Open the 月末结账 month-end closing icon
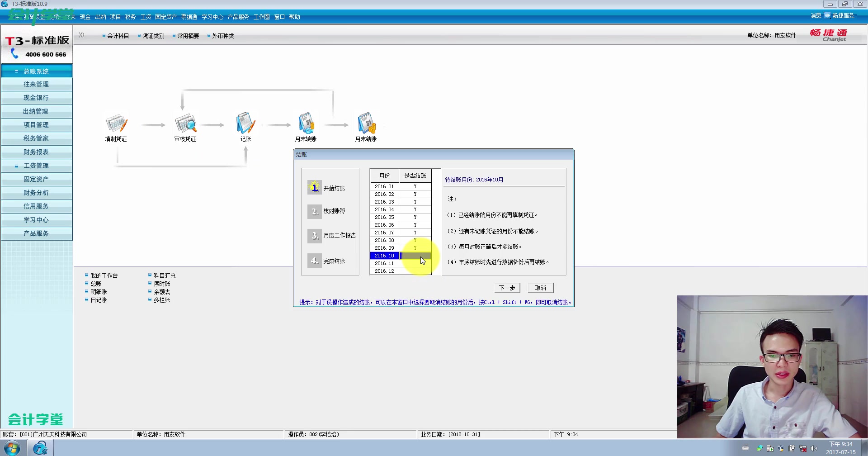868x456 pixels. point(366,123)
